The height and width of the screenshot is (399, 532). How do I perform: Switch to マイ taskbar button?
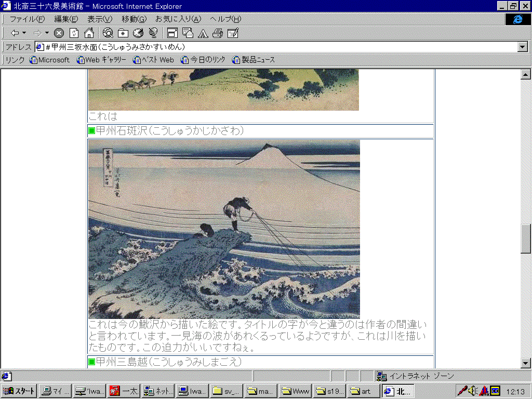click(x=55, y=391)
